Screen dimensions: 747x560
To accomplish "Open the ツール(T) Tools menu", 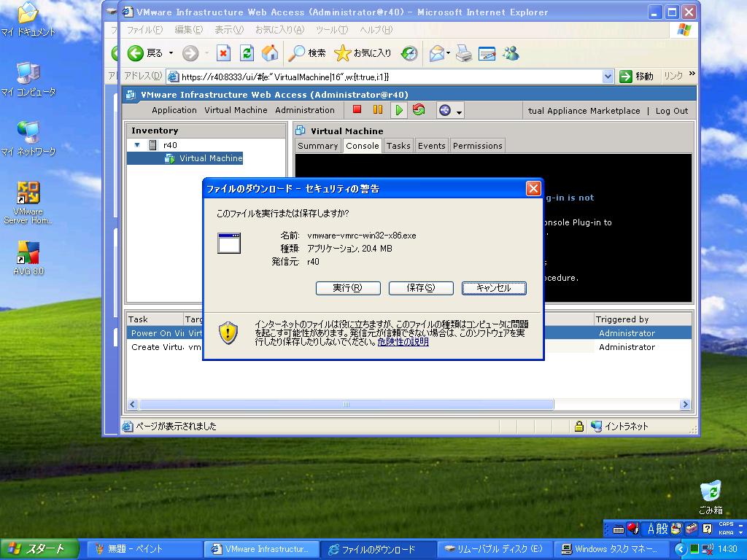I will (332, 30).
